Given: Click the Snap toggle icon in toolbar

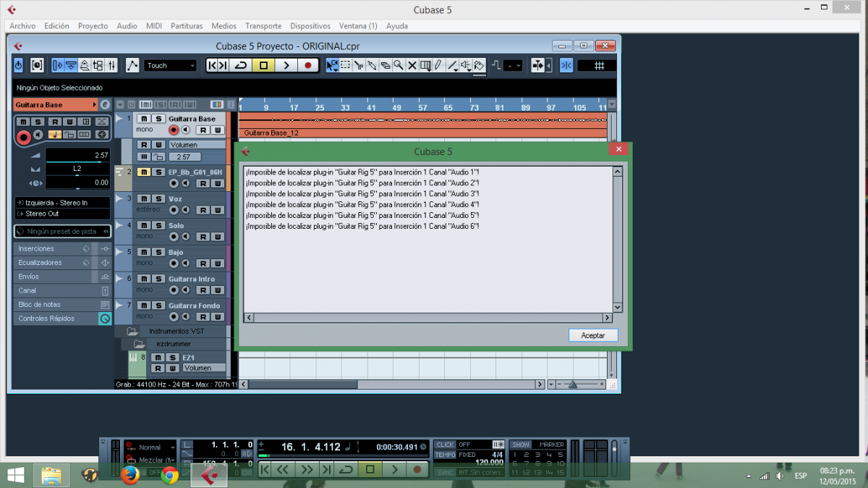Looking at the screenshot, I should coord(566,65).
